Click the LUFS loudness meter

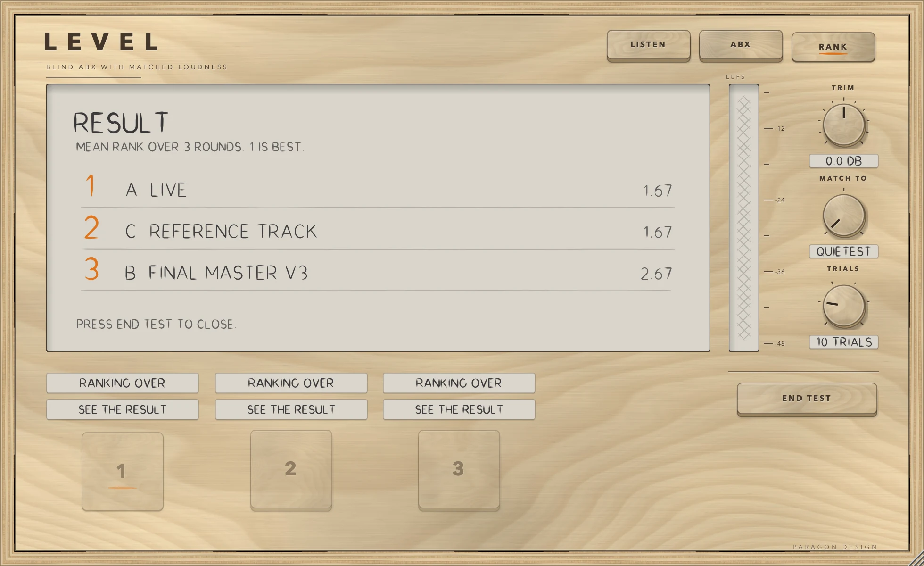[x=744, y=218]
